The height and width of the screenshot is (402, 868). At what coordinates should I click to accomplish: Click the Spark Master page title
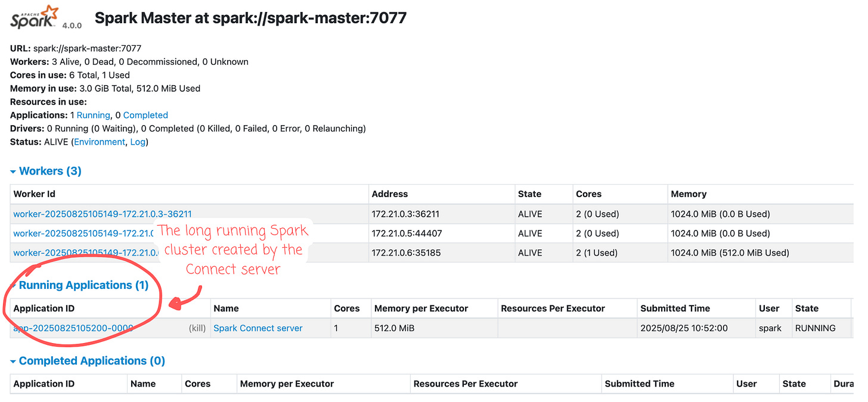pyautogui.click(x=250, y=18)
